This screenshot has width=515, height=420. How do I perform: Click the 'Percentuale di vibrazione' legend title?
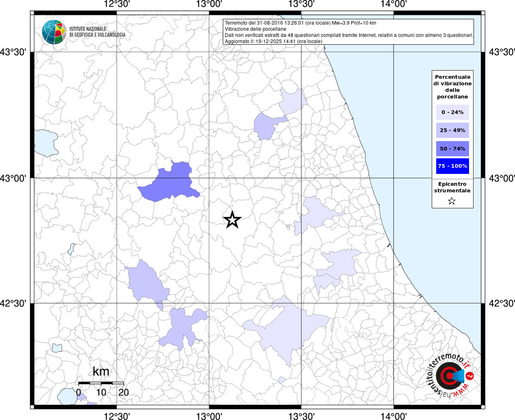pos(452,87)
